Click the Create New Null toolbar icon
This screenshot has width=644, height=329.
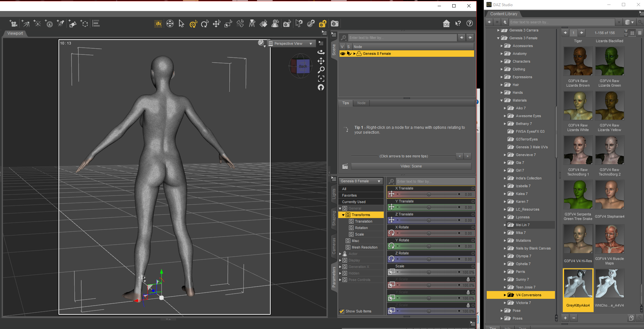(x=84, y=23)
